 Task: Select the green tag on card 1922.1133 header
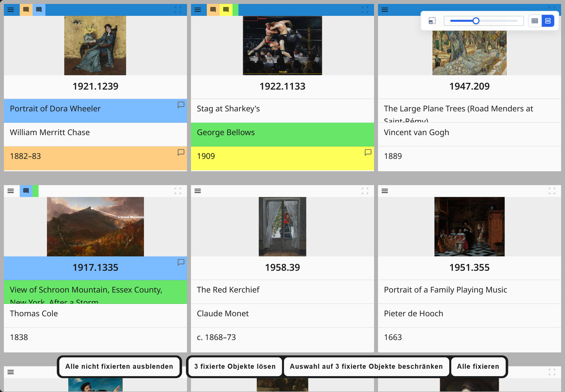236,10
